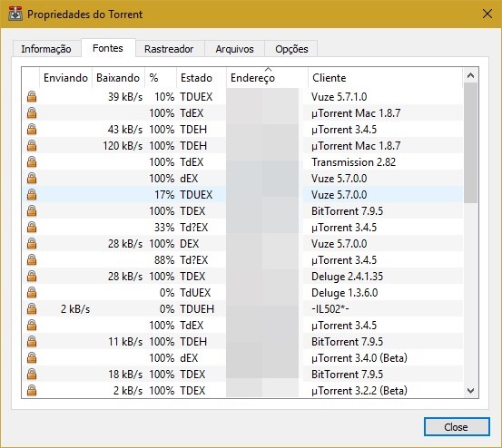Switch to the Arquivos tab
This screenshot has width=502, height=448.
(x=235, y=49)
